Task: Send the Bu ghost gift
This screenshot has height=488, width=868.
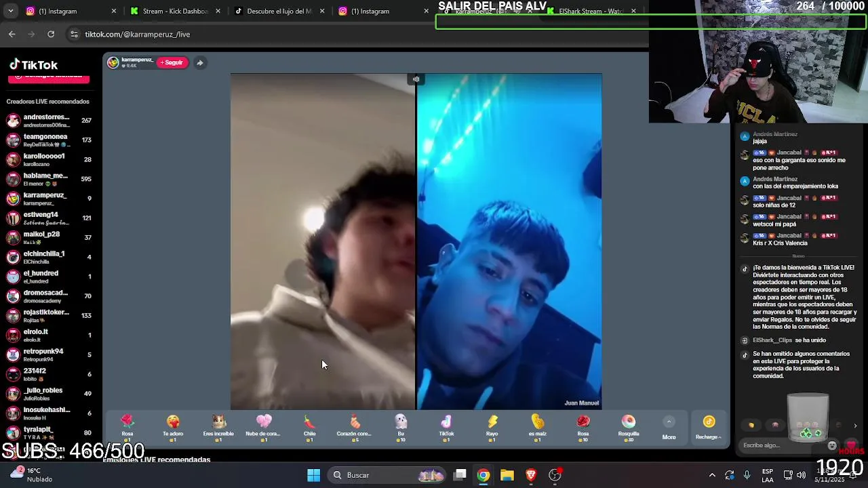Action: 401,428
